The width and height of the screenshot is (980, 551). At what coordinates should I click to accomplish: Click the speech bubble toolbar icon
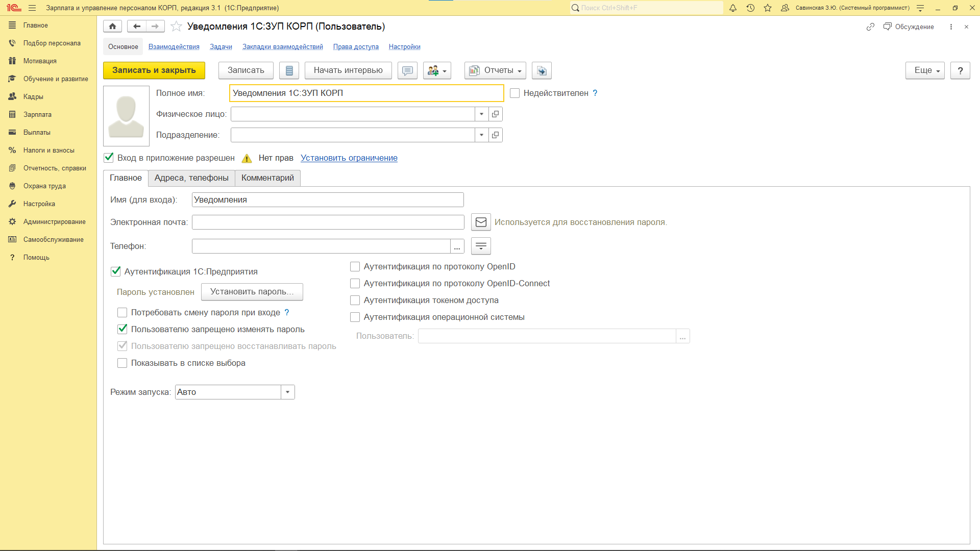click(407, 71)
